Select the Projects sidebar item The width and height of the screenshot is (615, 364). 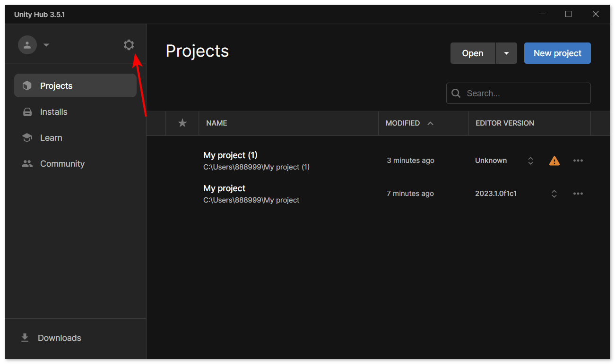pos(75,85)
